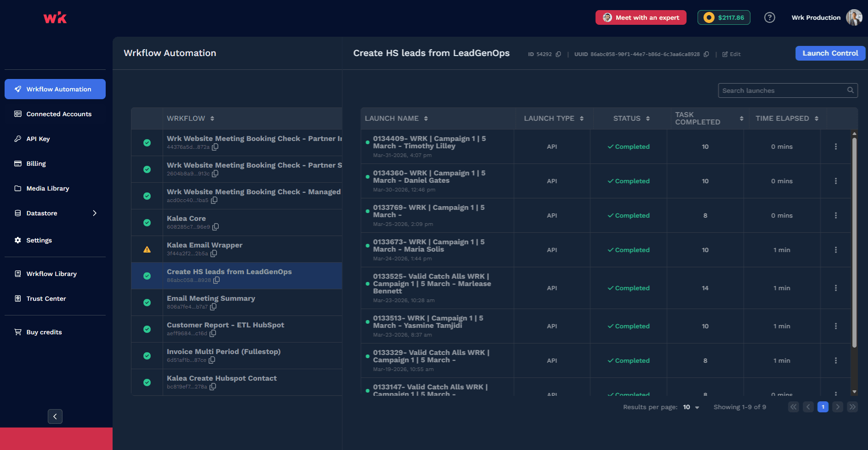868x450 pixels.
Task: Copy ID of Wrk Website Meeting Booking Check 44376a5d
Action: 215,147
